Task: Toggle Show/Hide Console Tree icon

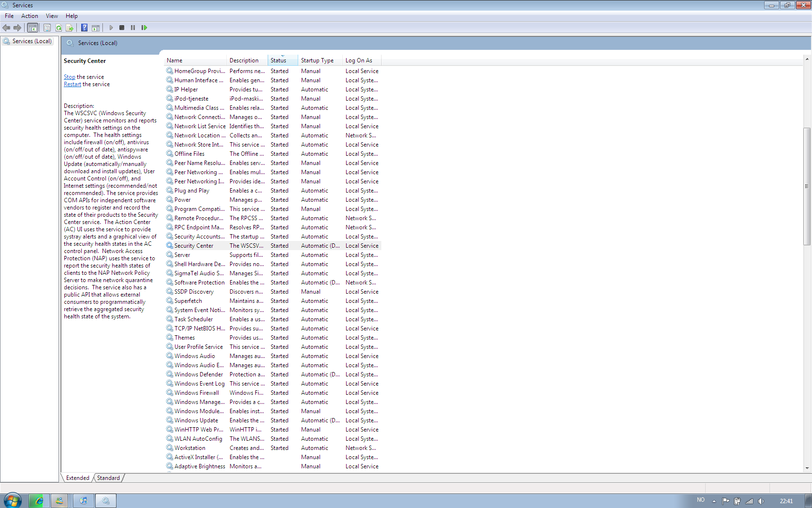Action: [33, 28]
